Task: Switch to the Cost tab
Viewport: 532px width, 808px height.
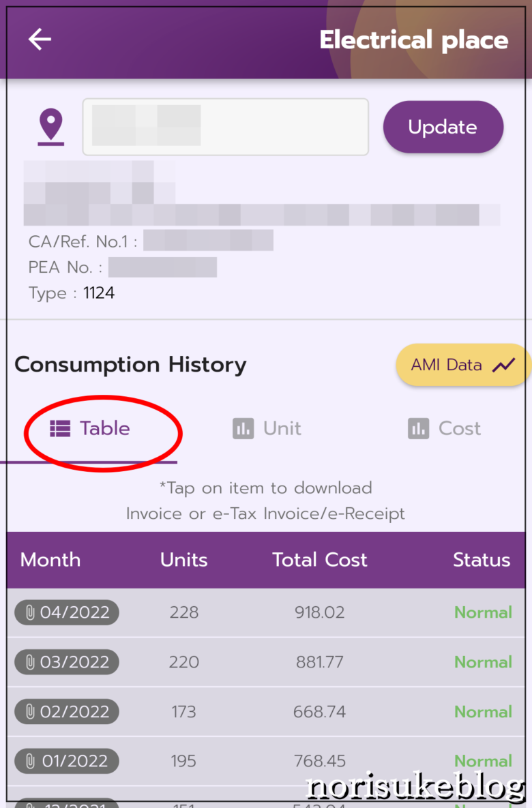Action: (x=444, y=429)
